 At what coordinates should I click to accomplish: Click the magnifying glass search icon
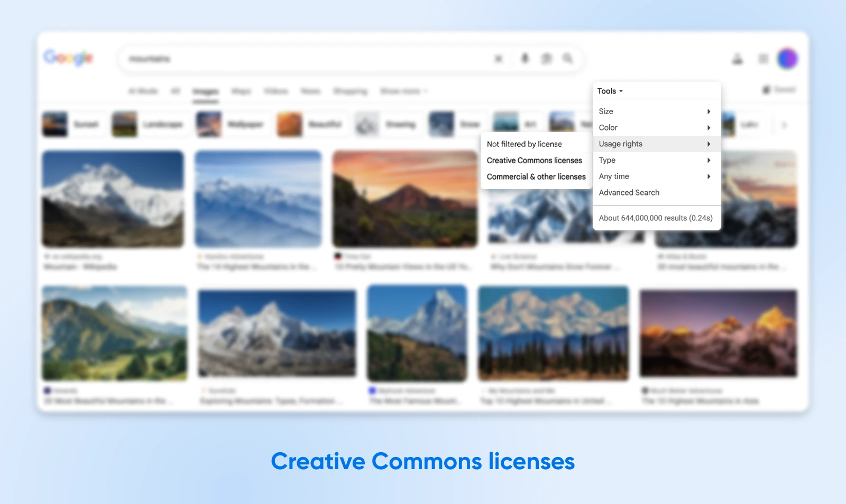point(568,59)
